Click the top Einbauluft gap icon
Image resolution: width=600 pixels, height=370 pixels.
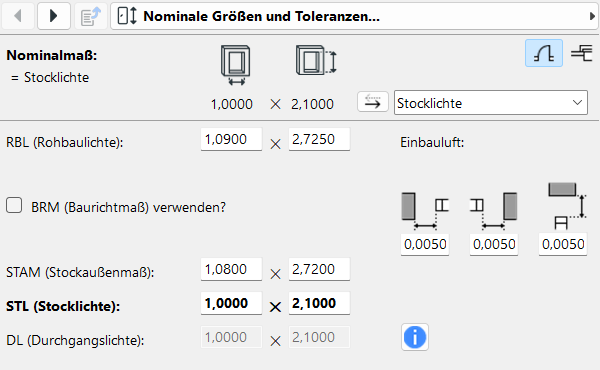(567, 206)
